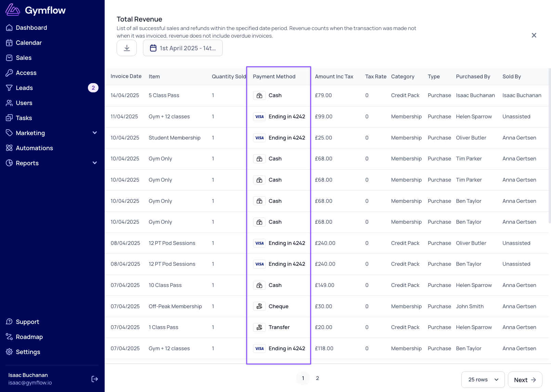Click the logout icon beside Isaac Buchanan

point(95,379)
